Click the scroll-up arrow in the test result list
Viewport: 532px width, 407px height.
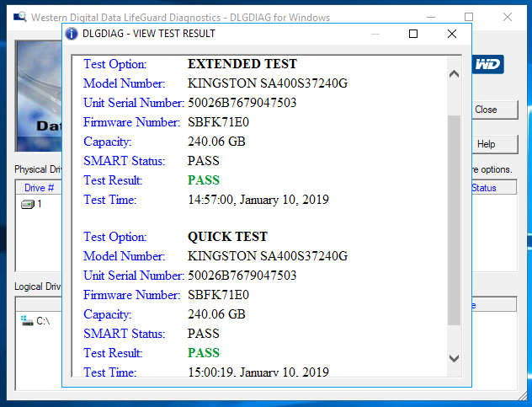(x=454, y=73)
